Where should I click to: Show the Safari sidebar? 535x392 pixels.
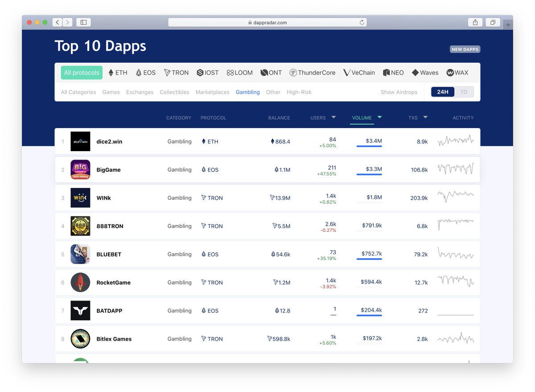pyautogui.click(x=83, y=22)
